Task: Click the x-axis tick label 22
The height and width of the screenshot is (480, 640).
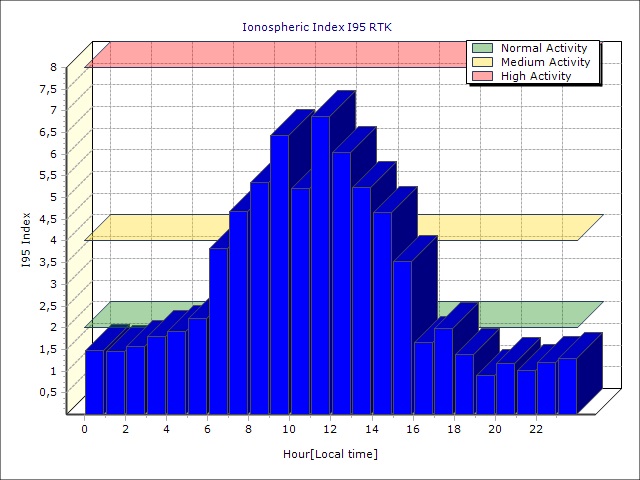Action: (535, 429)
